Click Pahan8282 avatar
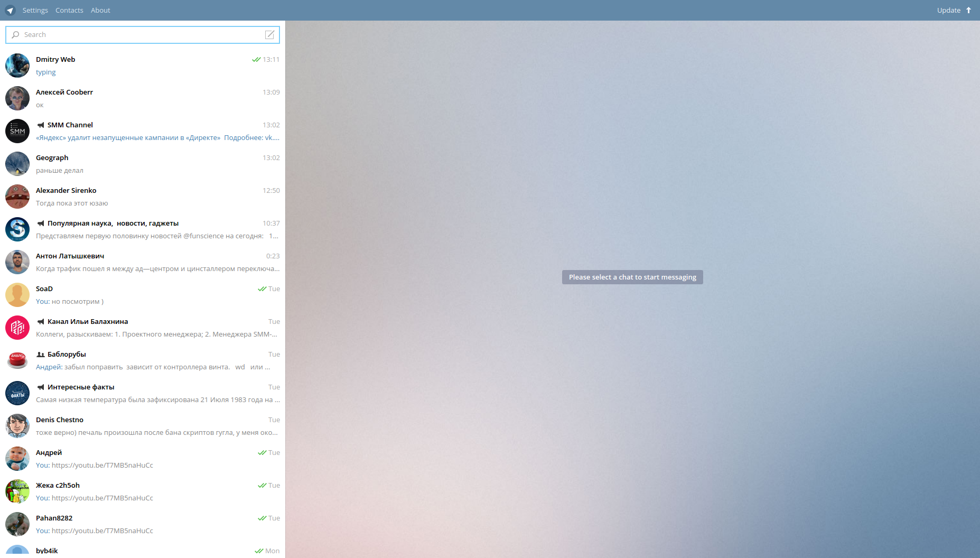980x558 pixels. [x=17, y=524]
